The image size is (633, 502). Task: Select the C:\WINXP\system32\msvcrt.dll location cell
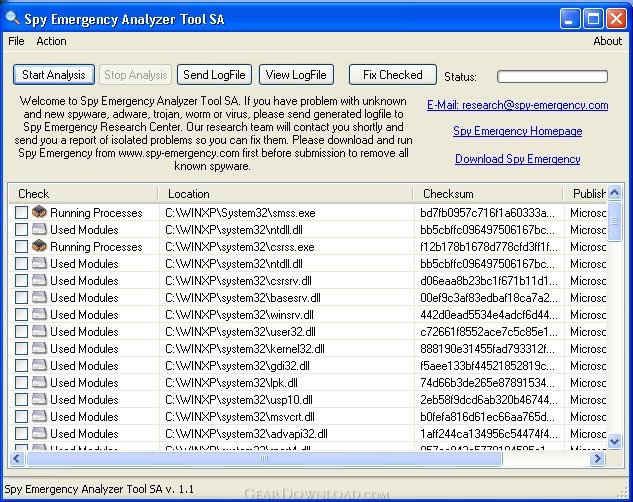pos(240,416)
